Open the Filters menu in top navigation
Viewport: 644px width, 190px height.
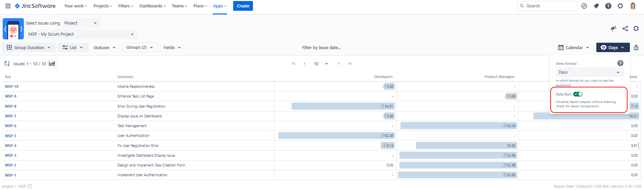[x=126, y=6]
